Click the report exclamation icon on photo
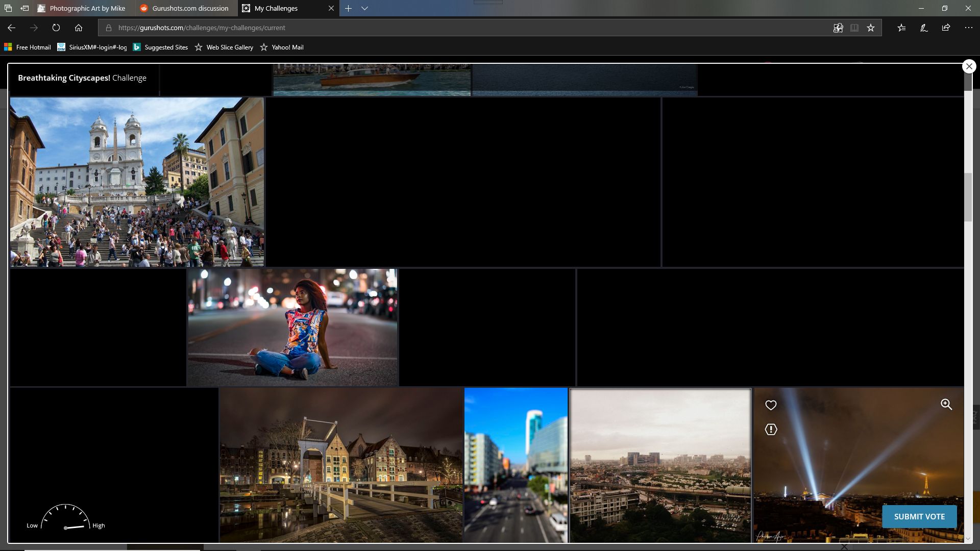 click(771, 430)
